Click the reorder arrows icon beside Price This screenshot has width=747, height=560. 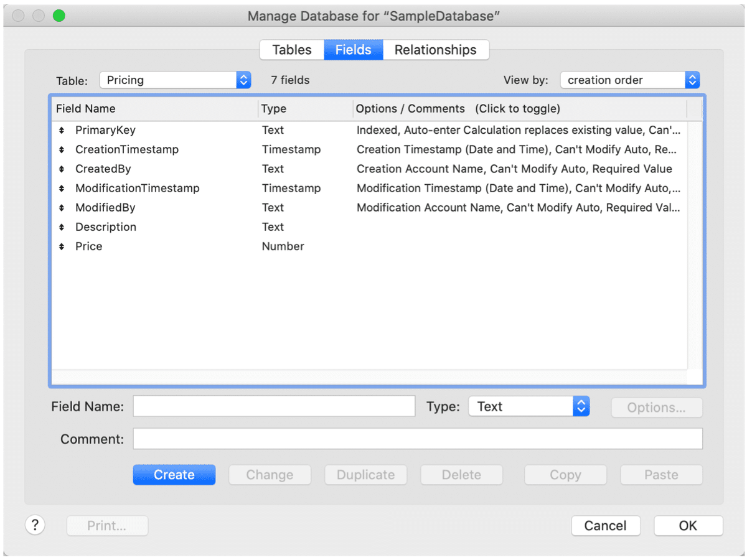(x=62, y=246)
